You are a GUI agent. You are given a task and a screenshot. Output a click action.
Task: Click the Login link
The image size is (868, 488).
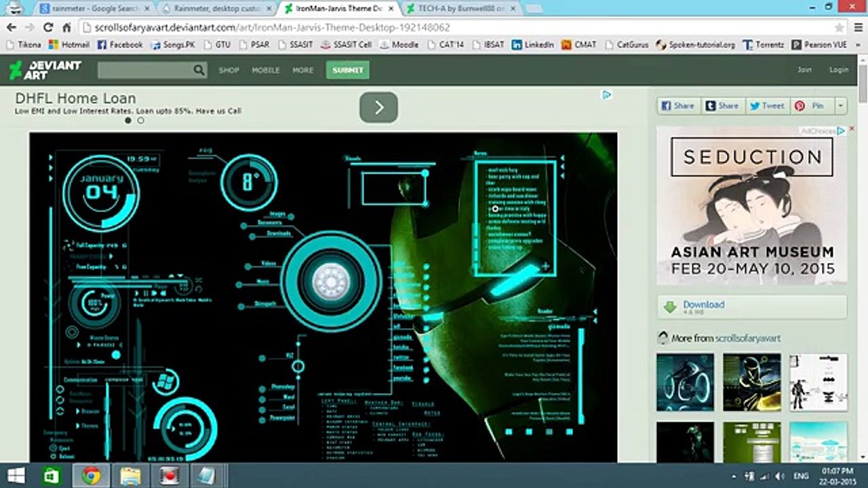coord(839,69)
